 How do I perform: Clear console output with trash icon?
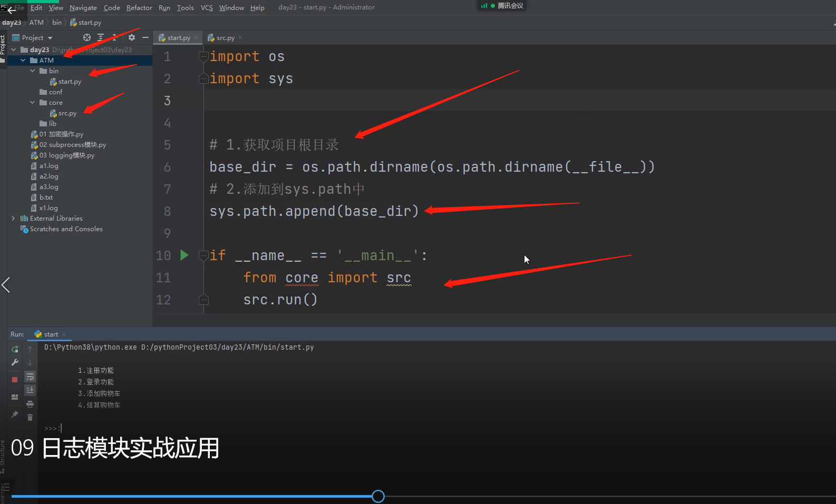pos(30,417)
